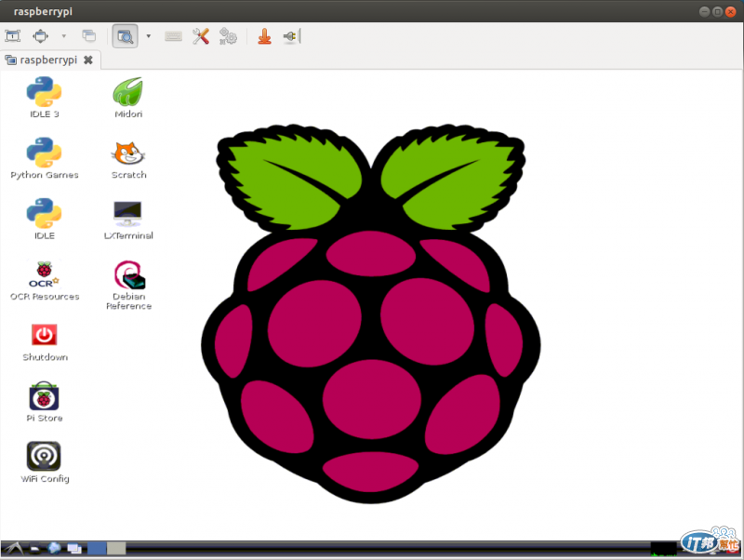Launch the WiFi Config icon
This screenshot has width=744, height=560.
44,462
